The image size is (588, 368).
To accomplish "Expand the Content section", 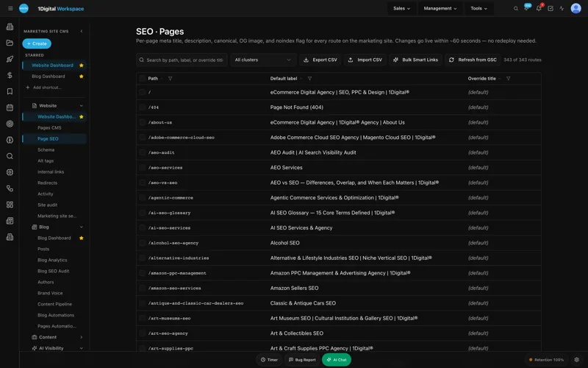I will pyautogui.click(x=82, y=337).
